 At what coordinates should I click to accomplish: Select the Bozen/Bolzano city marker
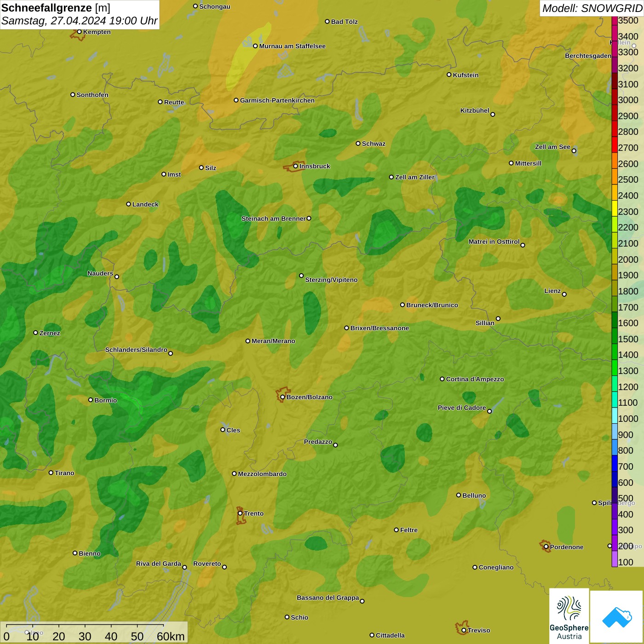coord(282,397)
